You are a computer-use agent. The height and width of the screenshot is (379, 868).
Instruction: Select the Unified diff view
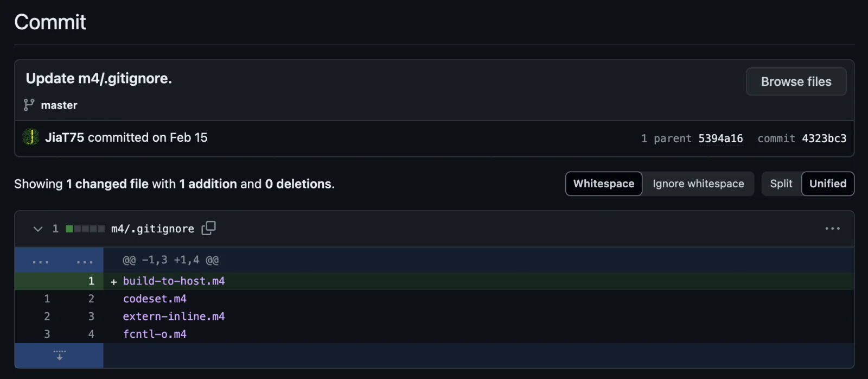pyautogui.click(x=828, y=184)
